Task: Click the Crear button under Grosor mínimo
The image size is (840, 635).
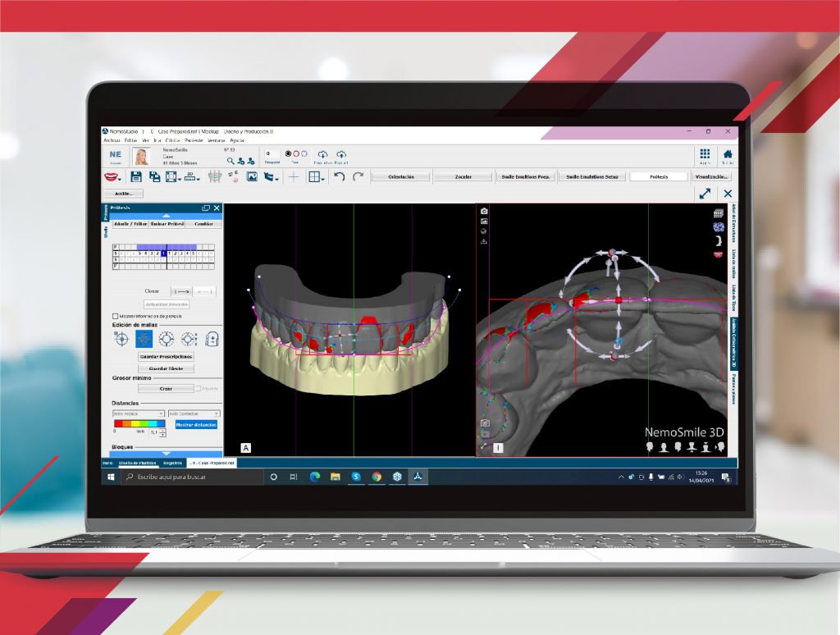Action: [166, 389]
